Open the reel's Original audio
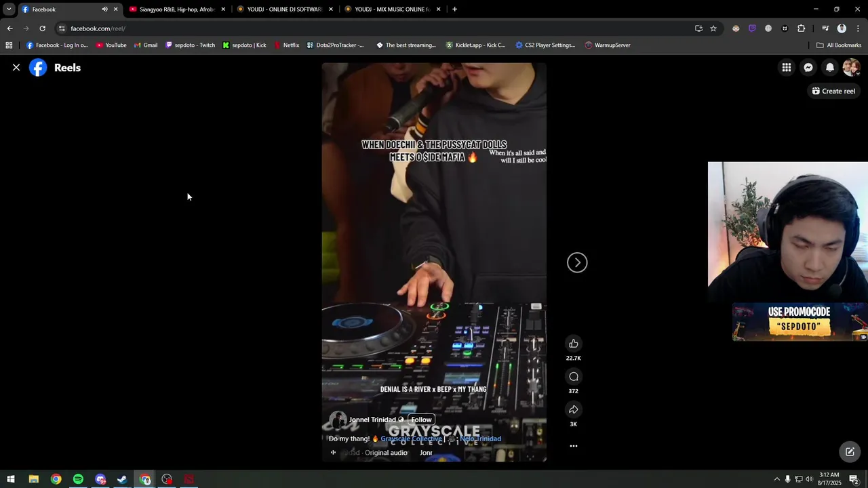Screen dimensions: 868x488 pos(386,453)
